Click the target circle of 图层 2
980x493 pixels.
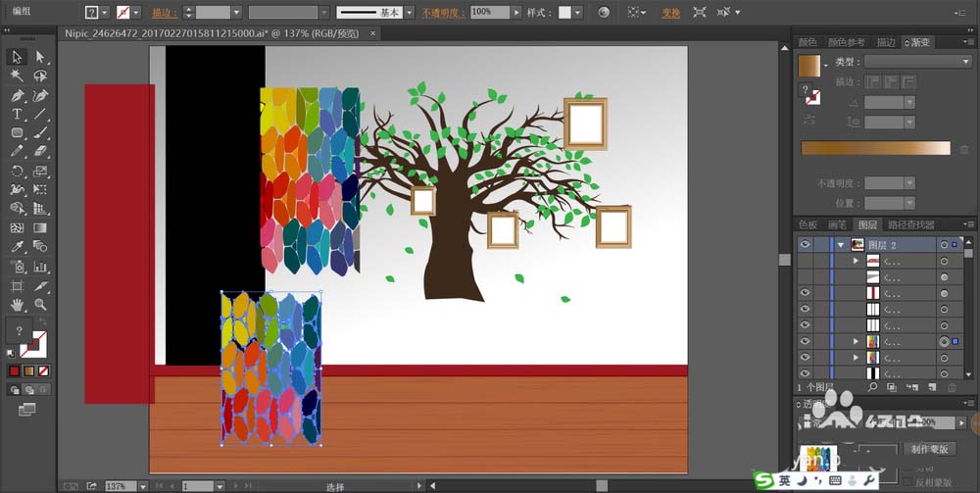[944, 244]
